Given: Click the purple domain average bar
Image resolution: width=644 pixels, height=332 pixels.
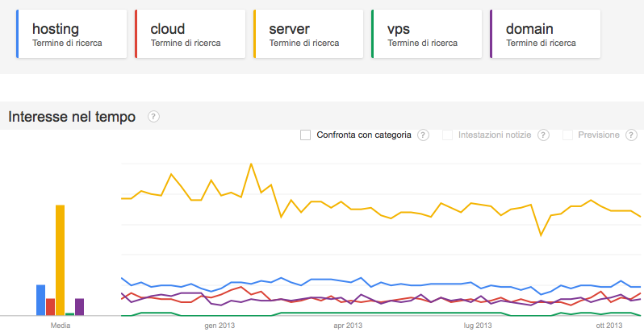Looking at the screenshot, I should tap(79, 306).
